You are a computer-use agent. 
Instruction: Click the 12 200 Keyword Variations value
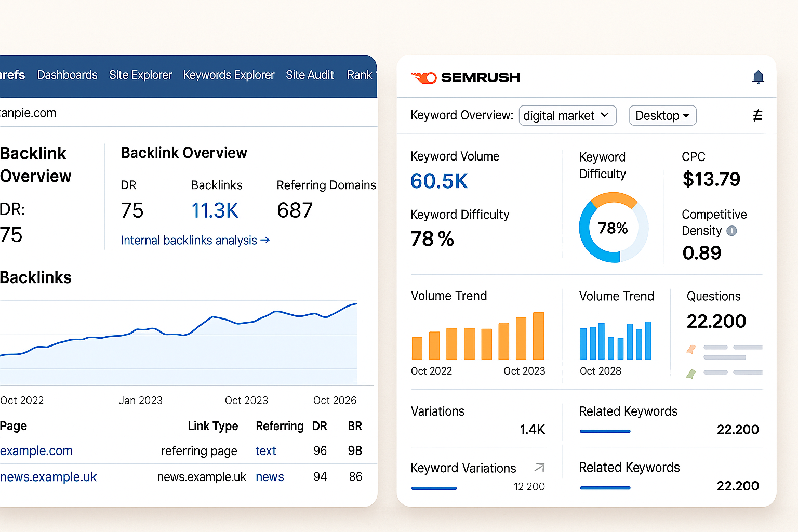[x=529, y=486]
